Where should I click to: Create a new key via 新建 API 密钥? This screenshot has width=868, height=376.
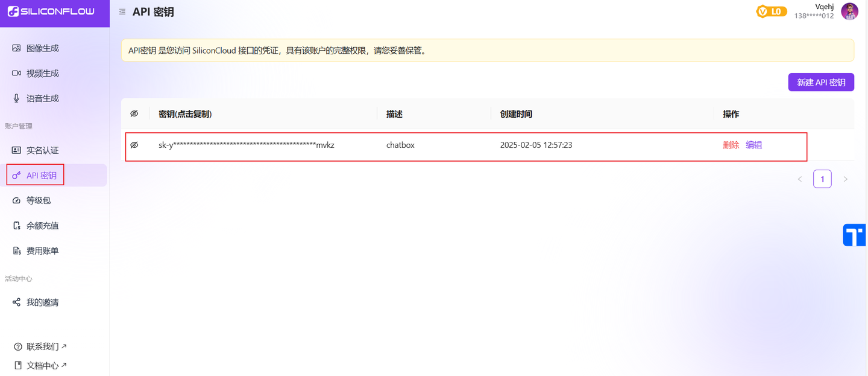click(x=821, y=81)
